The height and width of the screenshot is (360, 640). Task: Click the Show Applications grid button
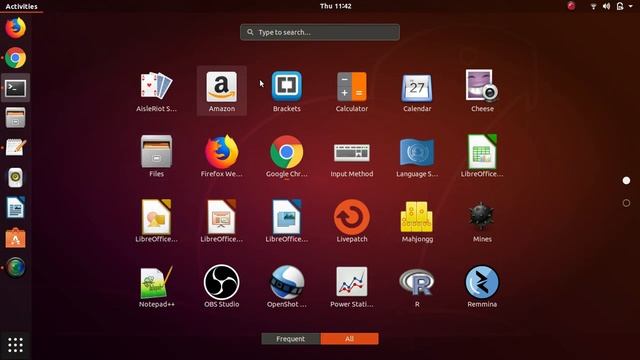point(16,345)
